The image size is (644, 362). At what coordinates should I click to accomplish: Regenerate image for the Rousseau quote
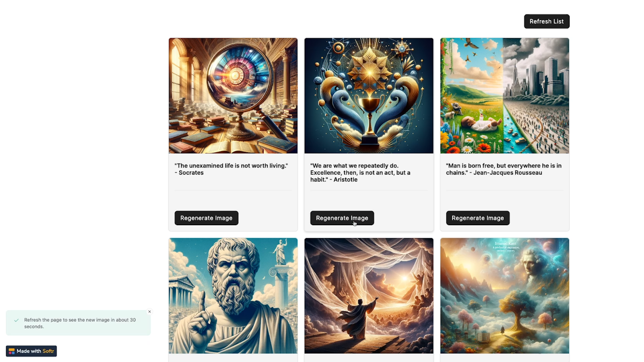tap(478, 218)
